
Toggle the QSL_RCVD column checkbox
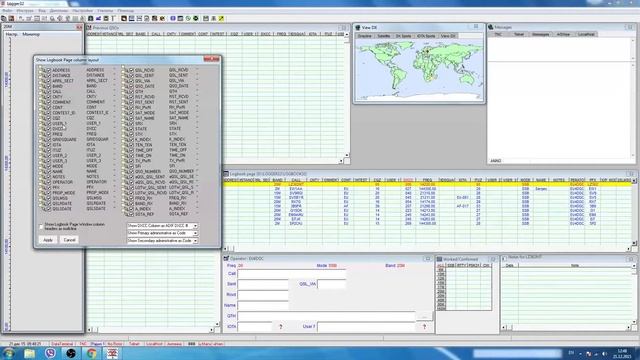(x=131, y=70)
